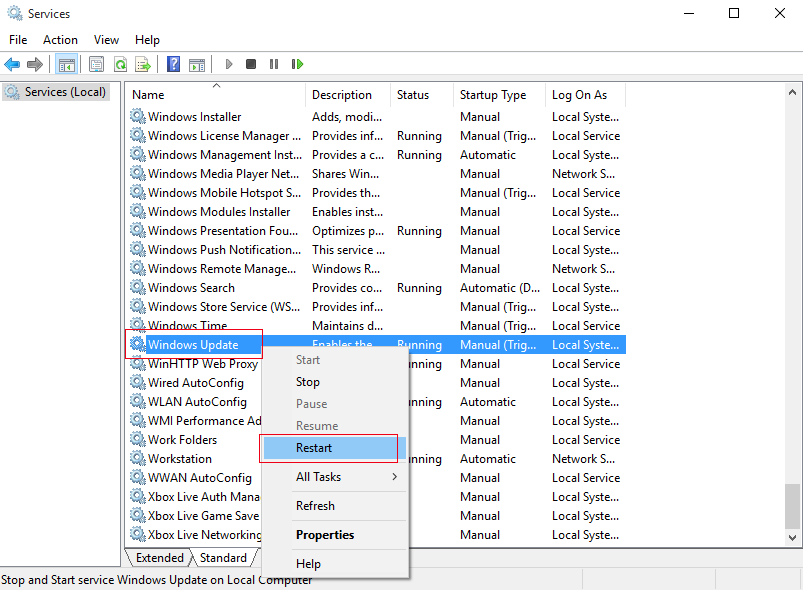Screen dimensions: 803x590
Task: Select Services (Local) in the tree
Action: pos(56,92)
